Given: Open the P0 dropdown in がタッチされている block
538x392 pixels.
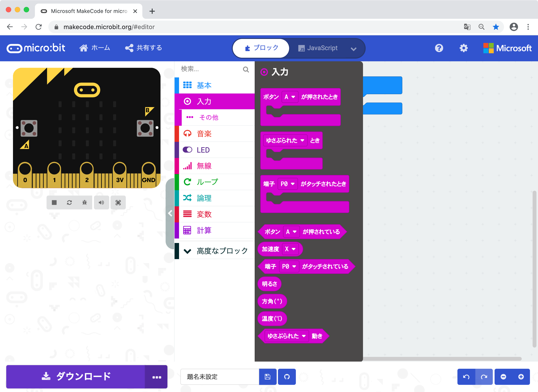Looking at the screenshot, I should (289, 266).
